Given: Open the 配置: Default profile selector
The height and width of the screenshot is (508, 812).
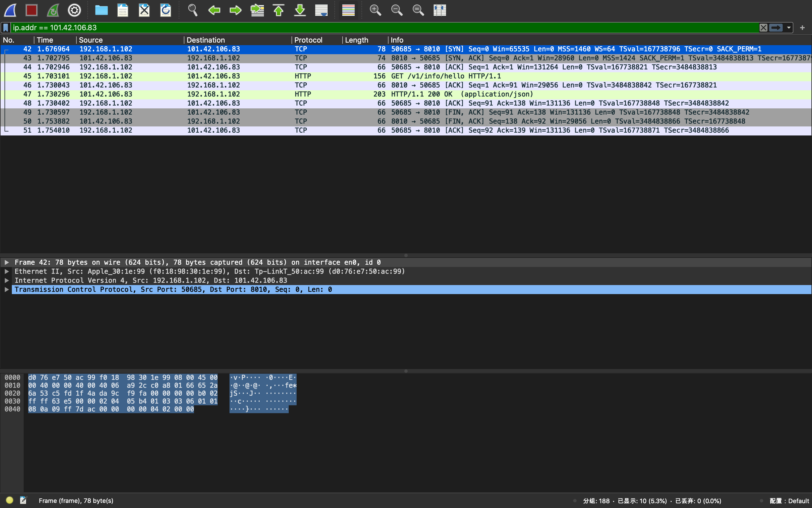Looking at the screenshot, I should pyautogui.click(x=789, y=501).
